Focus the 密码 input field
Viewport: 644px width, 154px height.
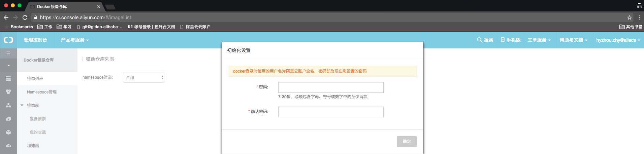click(x=331, y=87)
